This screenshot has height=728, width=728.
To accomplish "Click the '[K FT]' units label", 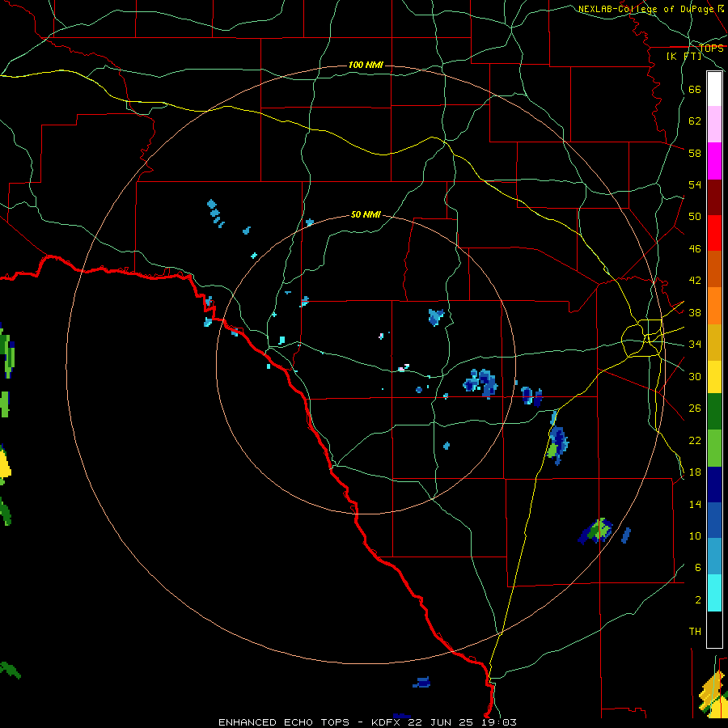I will coord(684,56).
